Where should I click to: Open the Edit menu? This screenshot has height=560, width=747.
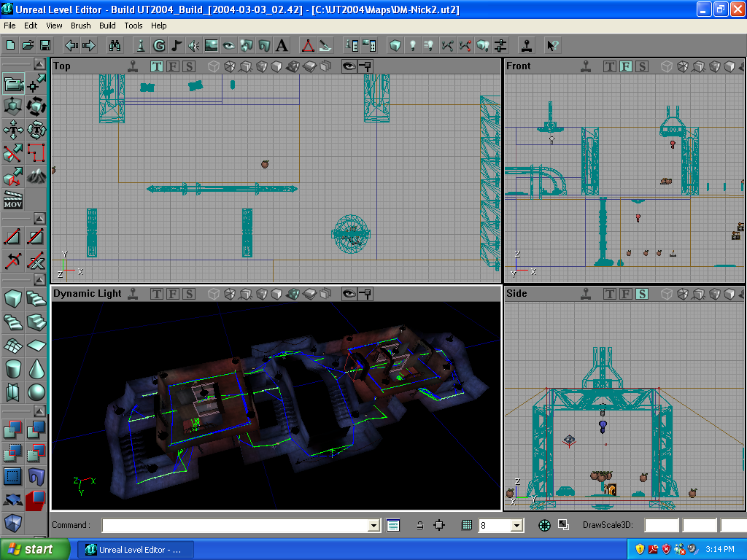pyautogui.click(x=31, y=26)
